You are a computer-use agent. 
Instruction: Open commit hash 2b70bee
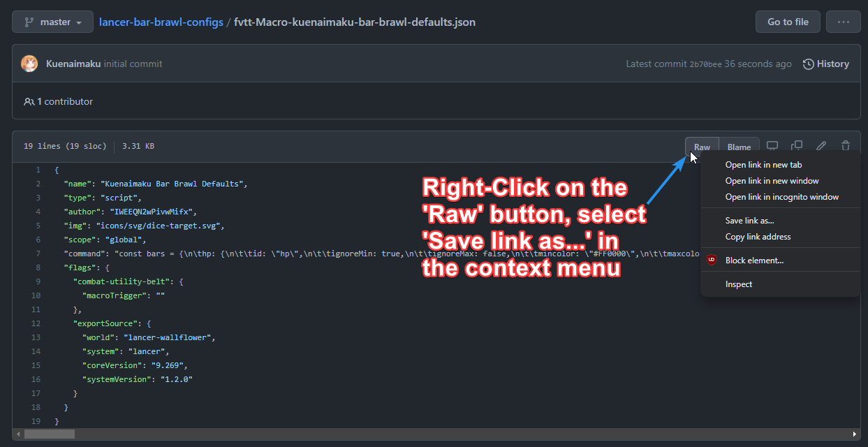coord(705,64)
